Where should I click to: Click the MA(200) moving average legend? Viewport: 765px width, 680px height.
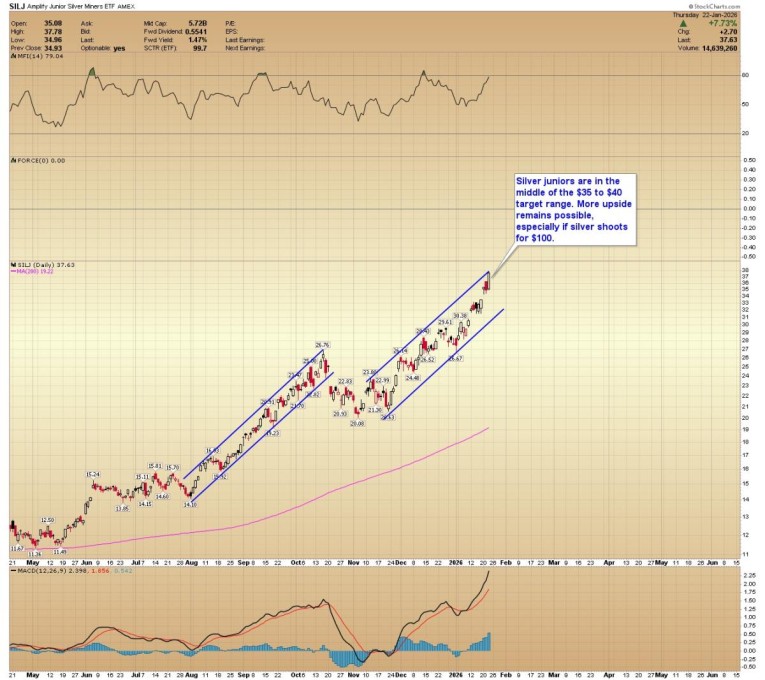(x=38, y=271)
